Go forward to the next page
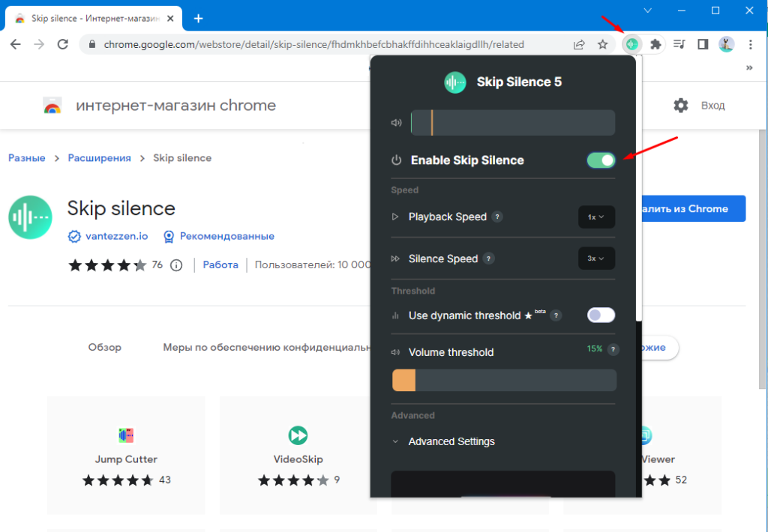 point(39,44)
